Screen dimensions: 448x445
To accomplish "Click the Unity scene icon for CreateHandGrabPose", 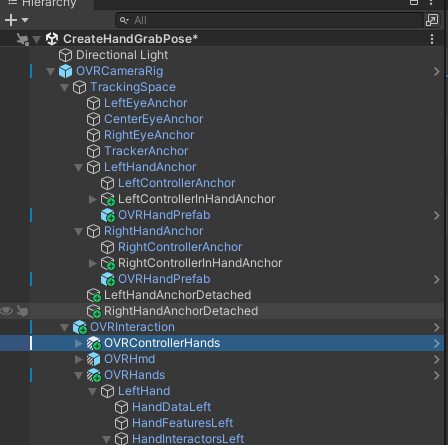I will [x=52, y=39].
